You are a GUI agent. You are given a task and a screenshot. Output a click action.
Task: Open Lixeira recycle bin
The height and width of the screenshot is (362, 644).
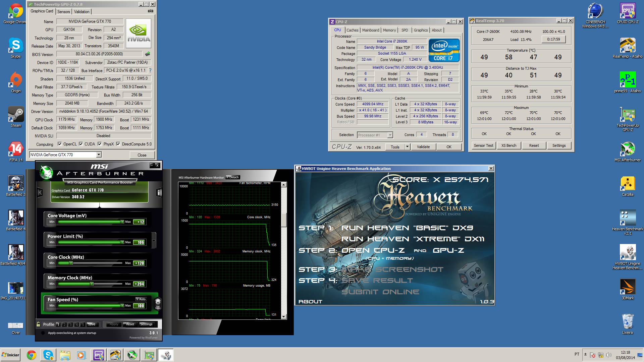(628, 324)
